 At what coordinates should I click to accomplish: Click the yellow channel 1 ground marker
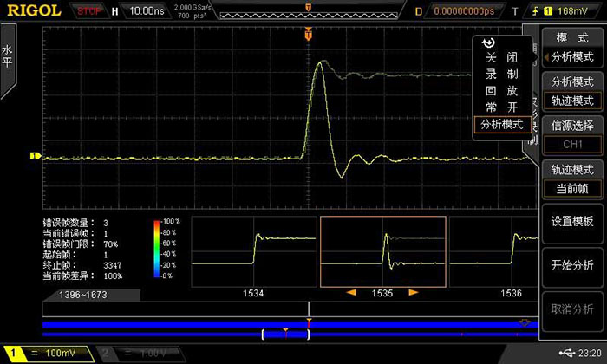[36, 157]
